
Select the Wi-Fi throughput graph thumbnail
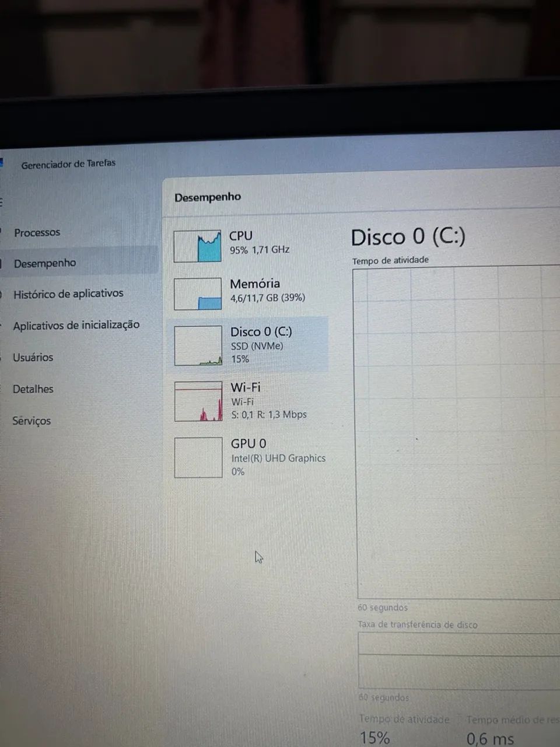click(198, 401)
